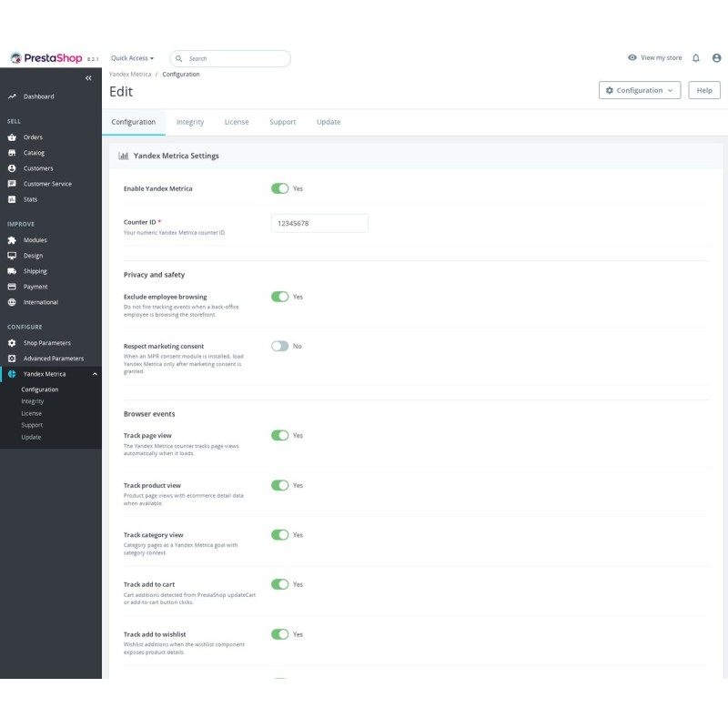Click the Advanced Parameters icon
This screenshot has width=728, height=728.
(12, 359)
